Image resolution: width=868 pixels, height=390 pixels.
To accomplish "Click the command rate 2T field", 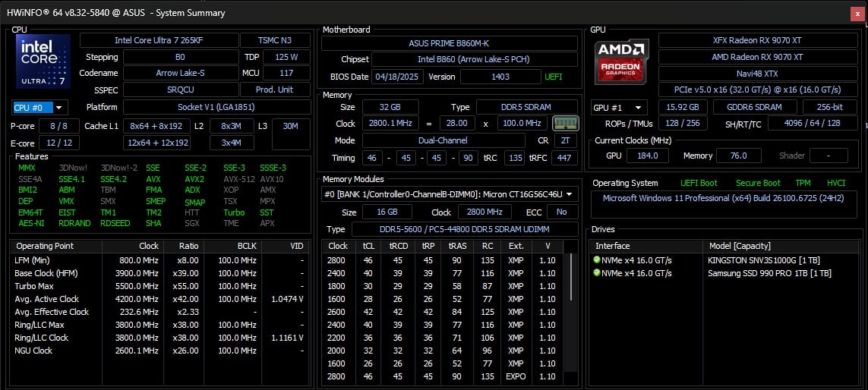I will pos(565,140).
